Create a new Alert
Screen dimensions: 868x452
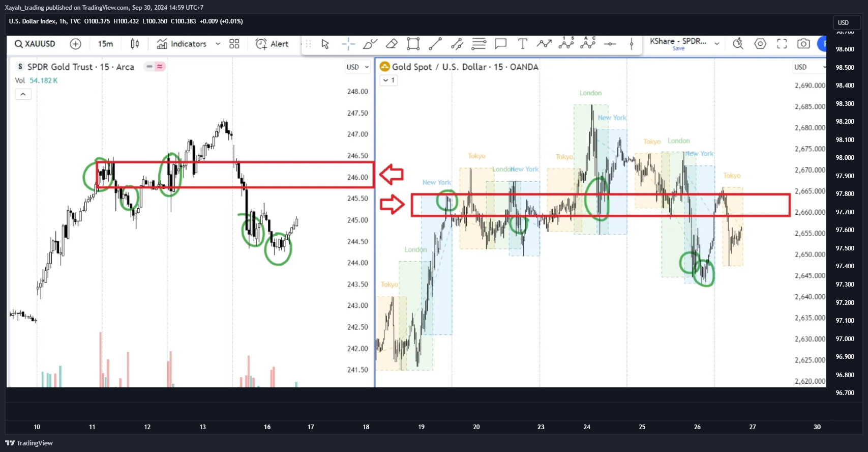[272, 44]
